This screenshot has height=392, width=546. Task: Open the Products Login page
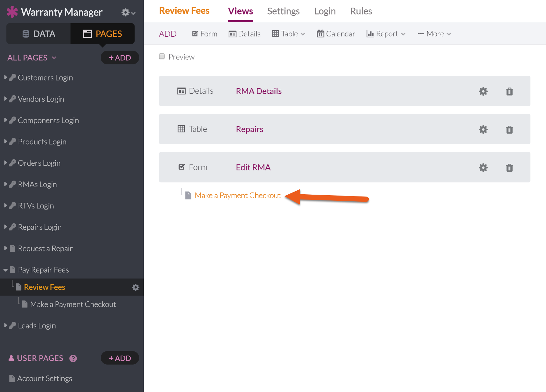tap(42, 142)
